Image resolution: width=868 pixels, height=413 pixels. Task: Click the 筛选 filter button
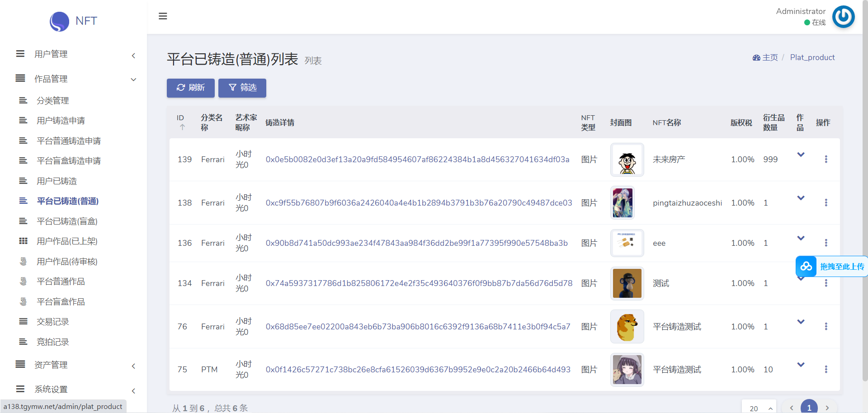pyautogui.click(x=242, y=88)
